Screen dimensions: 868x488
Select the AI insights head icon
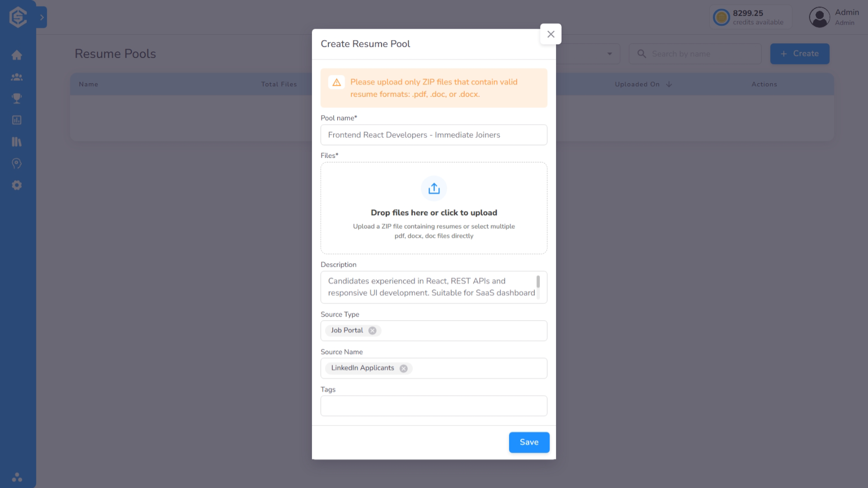[x=17, y=163]
